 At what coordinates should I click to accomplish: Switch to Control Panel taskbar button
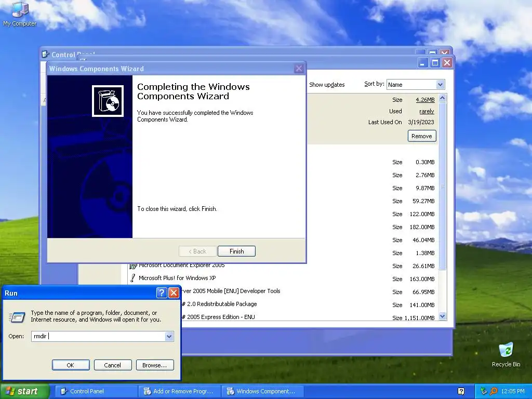96,391
